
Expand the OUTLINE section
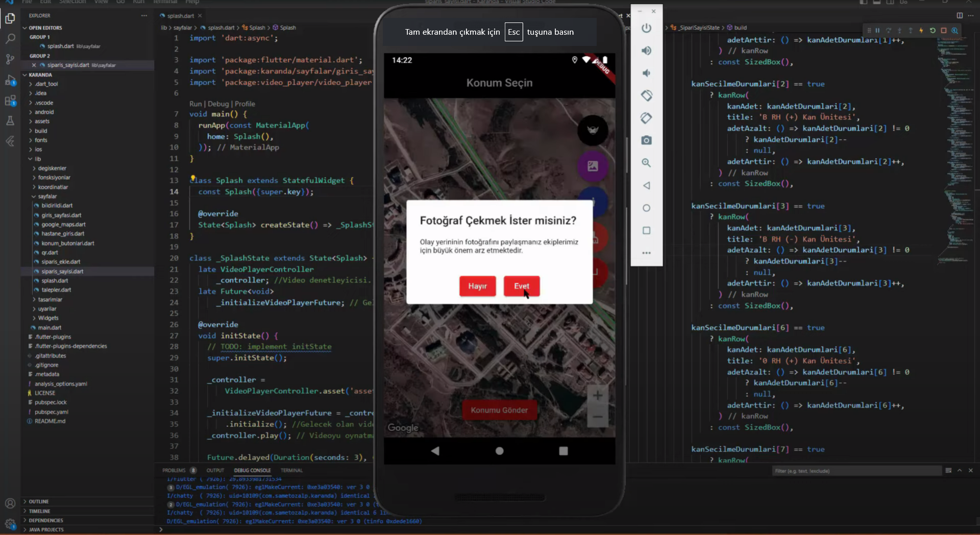tap(39, 502)
